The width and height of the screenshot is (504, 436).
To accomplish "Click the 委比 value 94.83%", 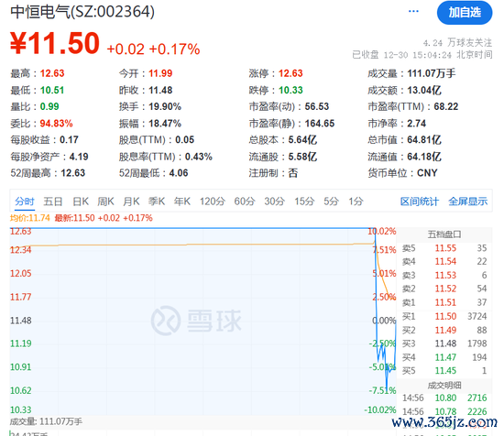I will (x=56, y=124).
